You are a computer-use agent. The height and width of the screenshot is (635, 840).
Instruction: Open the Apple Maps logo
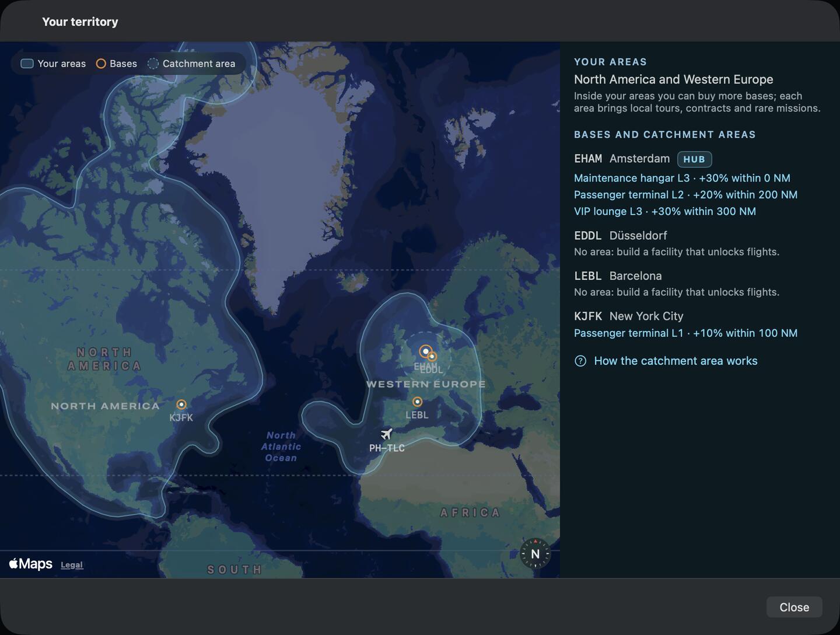[31, 564]
